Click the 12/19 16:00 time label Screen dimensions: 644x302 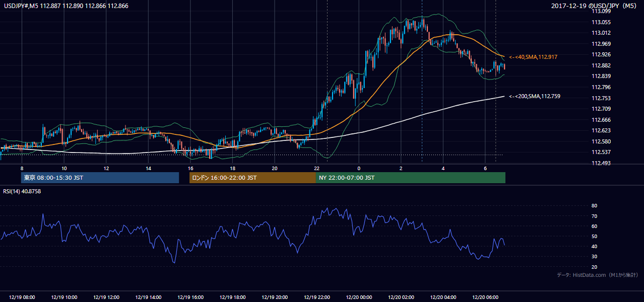tap(190, 297)
